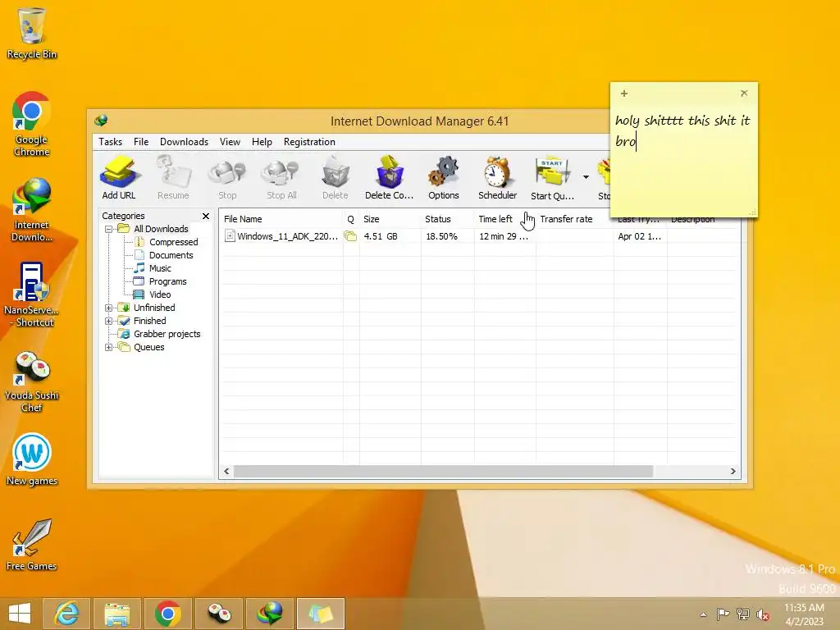Select the Music category

[160, 268]
